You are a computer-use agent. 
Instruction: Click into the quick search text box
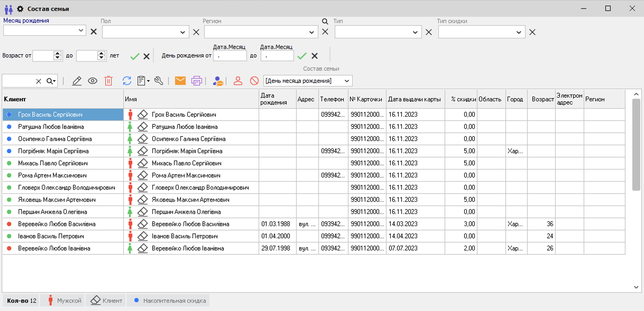pyautogui.click(x=19, y=81)
